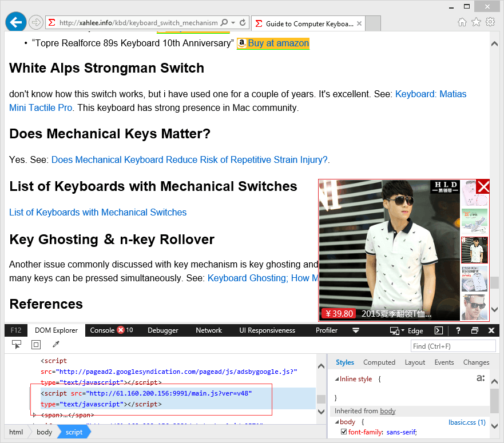Click DOM tree scrollbar up arrow
The image size is (504, 443).
point(321,366)
